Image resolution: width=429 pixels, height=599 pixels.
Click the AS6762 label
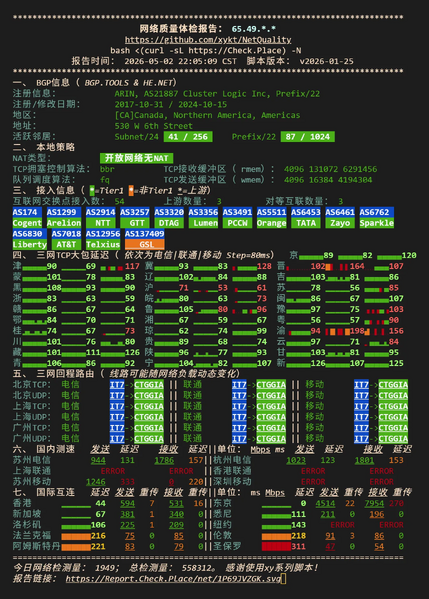point(377,212)
